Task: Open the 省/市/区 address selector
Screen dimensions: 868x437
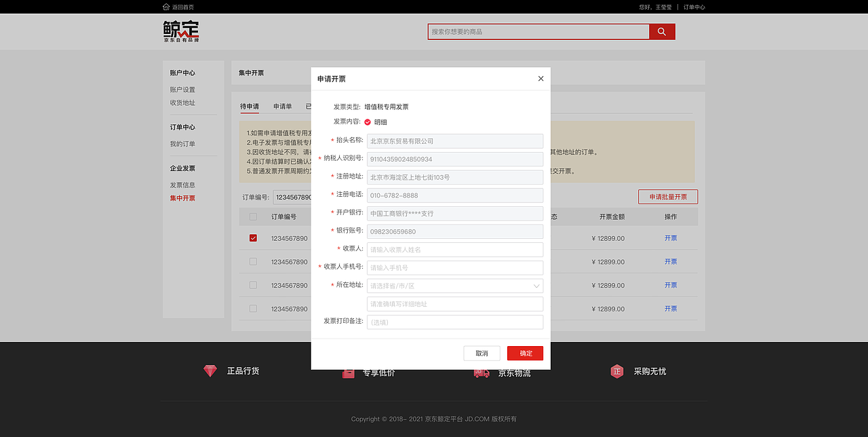Action: click(x=454, y=285)
